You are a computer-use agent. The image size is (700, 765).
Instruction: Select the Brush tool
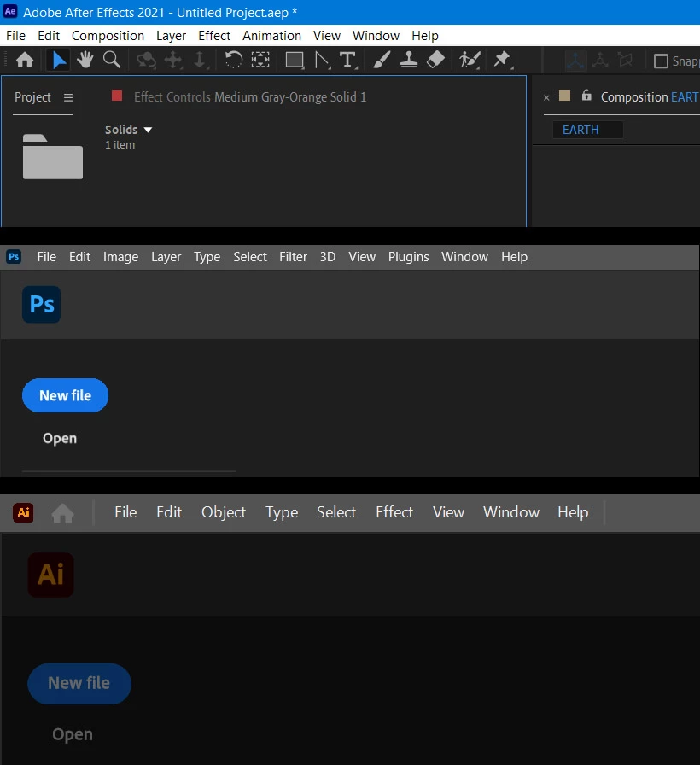tap(382, 60)
